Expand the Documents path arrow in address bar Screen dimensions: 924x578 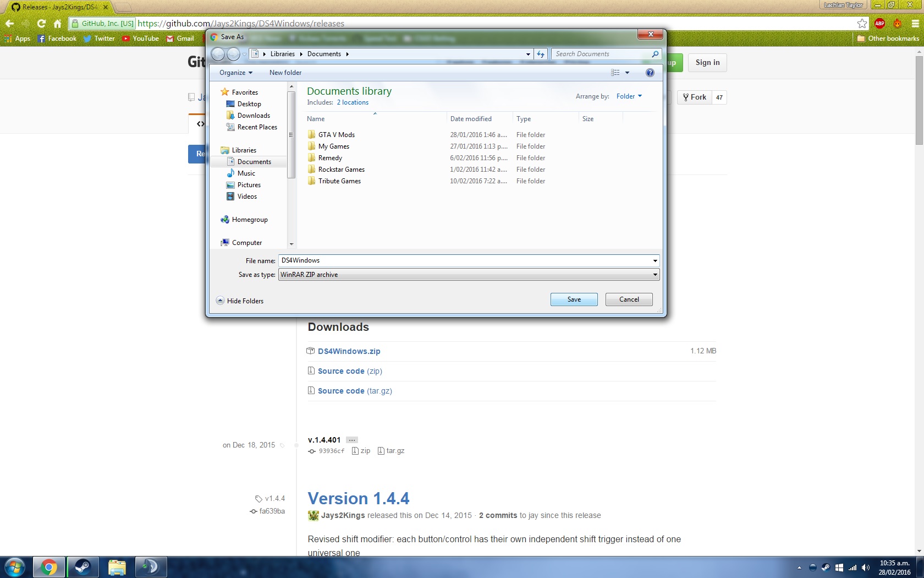[347, 54]
